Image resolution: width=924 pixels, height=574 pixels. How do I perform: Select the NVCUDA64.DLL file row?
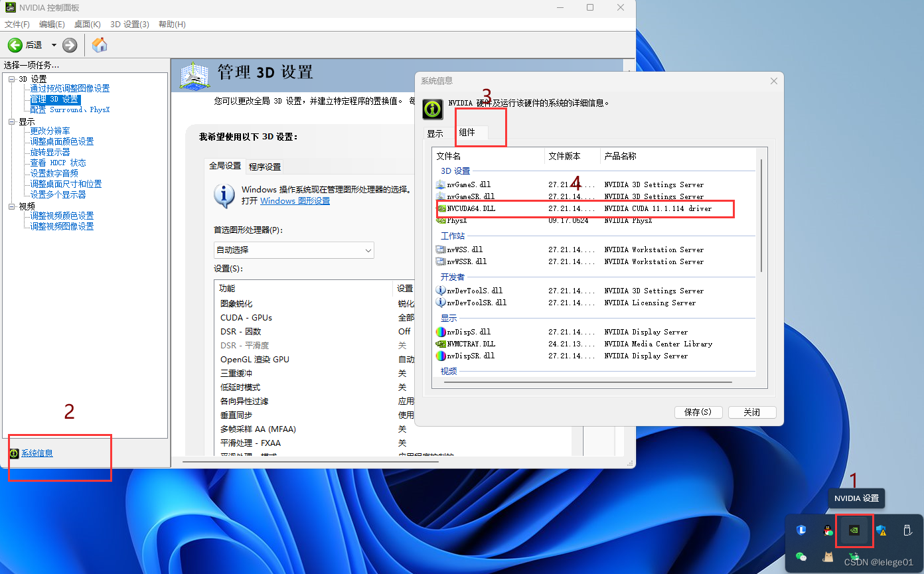595,208
